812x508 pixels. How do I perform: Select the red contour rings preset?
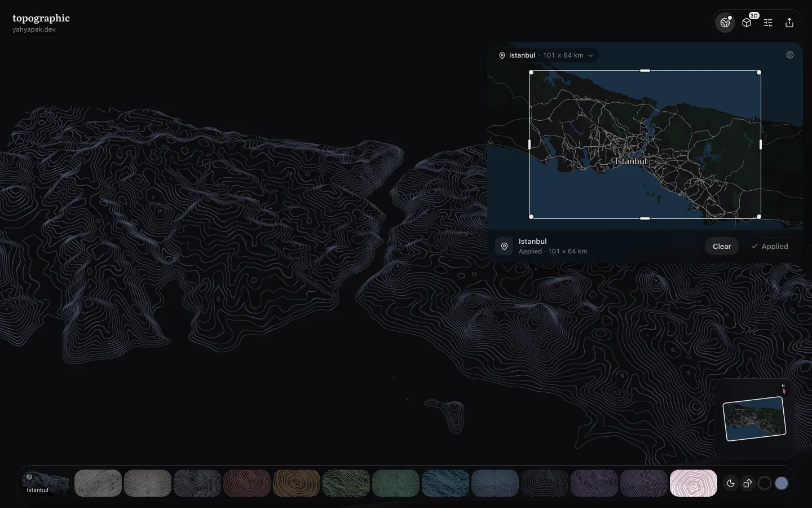247,483
